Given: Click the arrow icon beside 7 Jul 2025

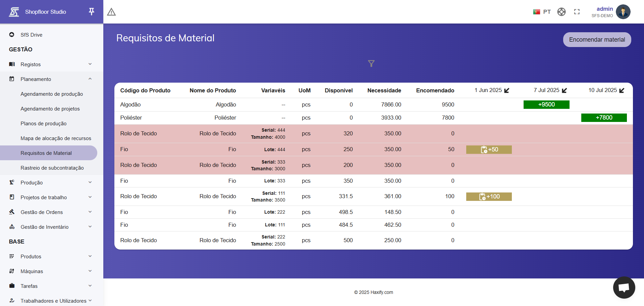Looking at the screenshot, I should tap(565, 90).
